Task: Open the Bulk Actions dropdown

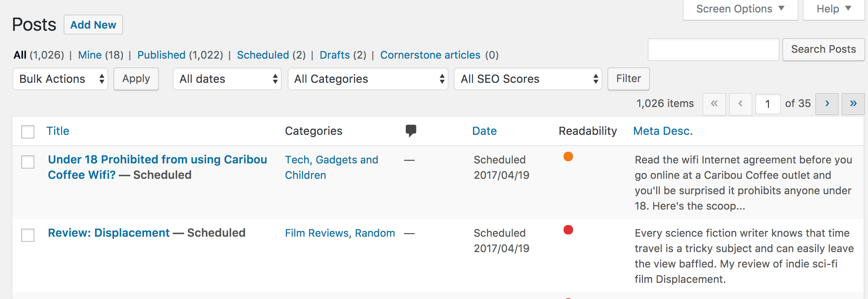Action: pyautogui.click(x=60, y=79)
